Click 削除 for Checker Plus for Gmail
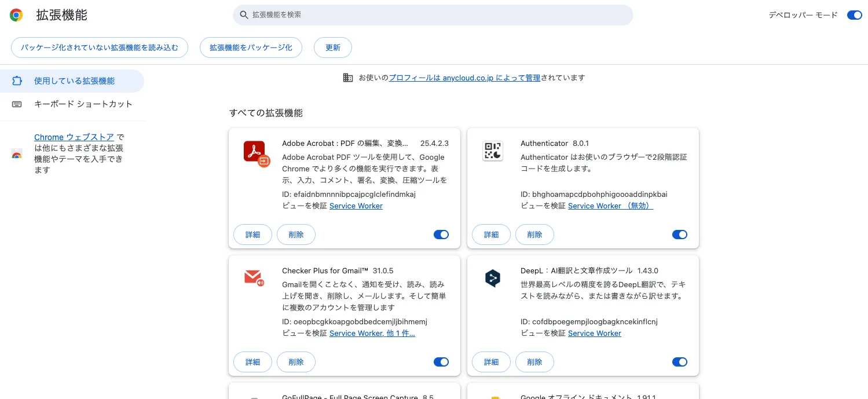Viewport: 868px width, 399px height. [x=296, y=362]
